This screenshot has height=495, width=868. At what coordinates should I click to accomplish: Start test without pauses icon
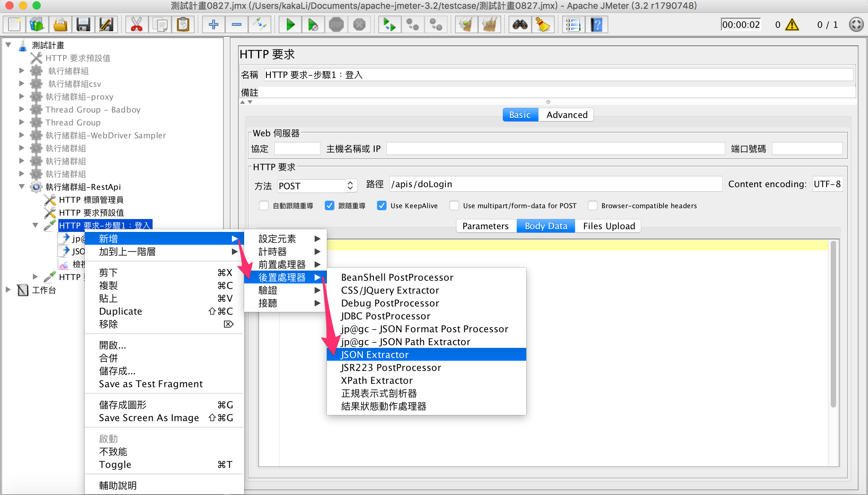[x=313, y=24]
